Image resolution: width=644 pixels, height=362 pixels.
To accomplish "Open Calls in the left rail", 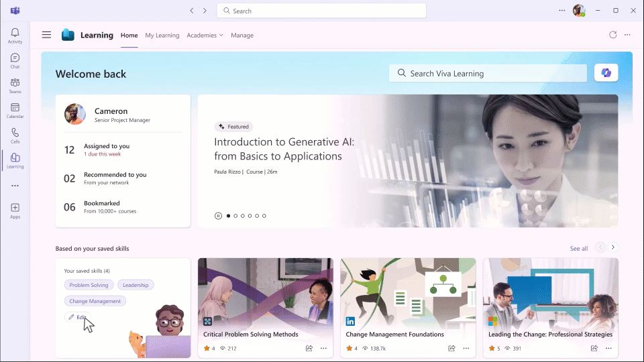I will click(15, 136).
